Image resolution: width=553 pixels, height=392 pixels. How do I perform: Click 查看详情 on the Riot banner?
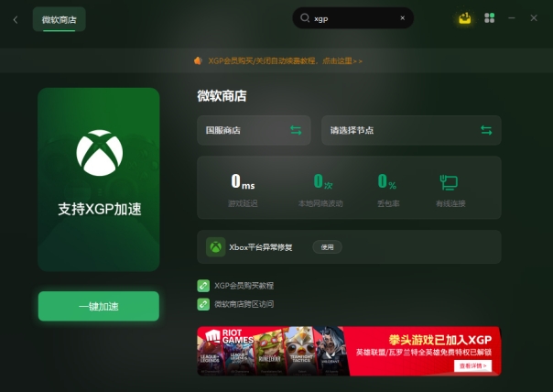(472, 365)
